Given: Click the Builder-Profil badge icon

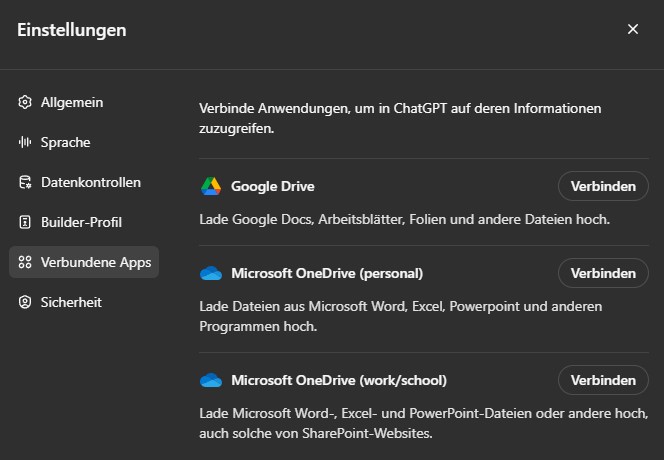Looking at the screenshot, I should coord(25,222).
